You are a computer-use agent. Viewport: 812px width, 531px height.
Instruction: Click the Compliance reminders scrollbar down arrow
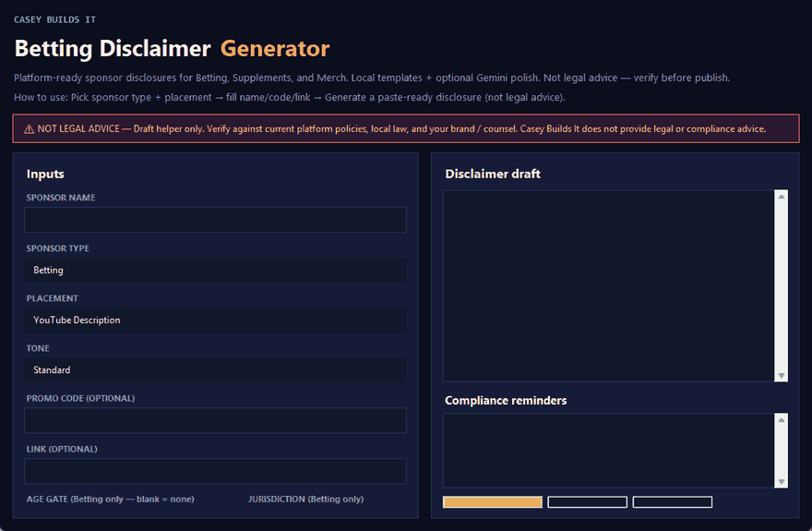tap(781, 482)
